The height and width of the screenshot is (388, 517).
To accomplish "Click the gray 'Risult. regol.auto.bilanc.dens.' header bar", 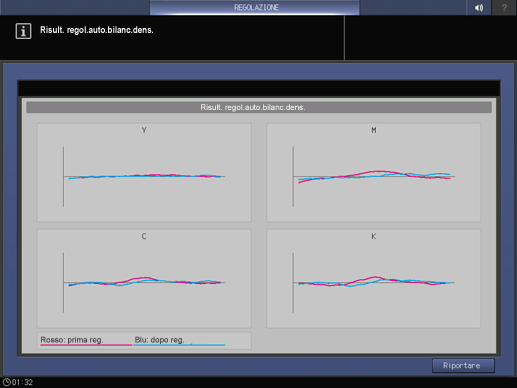I will (259, 107).
